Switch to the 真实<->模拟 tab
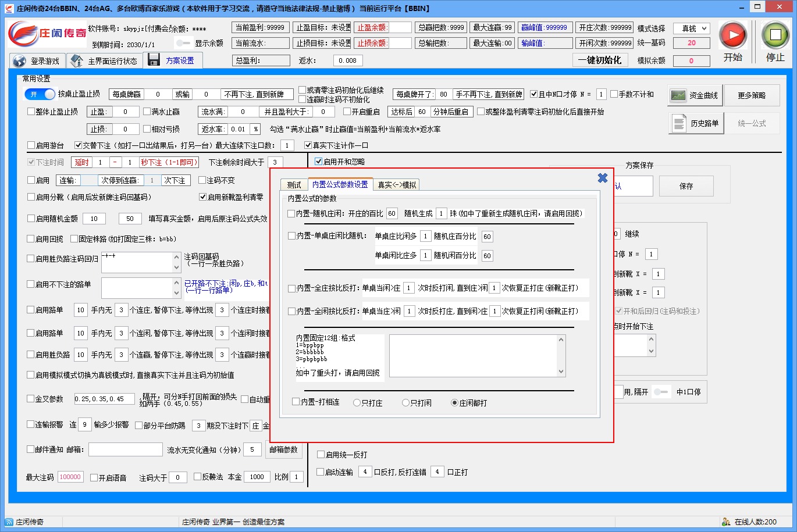797x532 pixels. tap(397, 185)
